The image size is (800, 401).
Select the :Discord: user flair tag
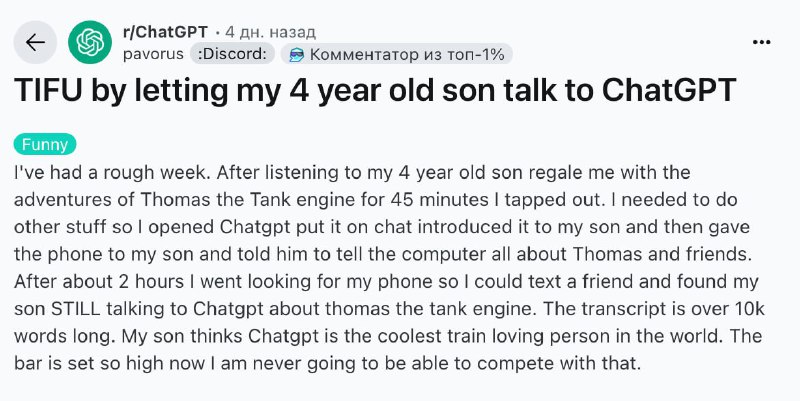[x=232, y=54]
